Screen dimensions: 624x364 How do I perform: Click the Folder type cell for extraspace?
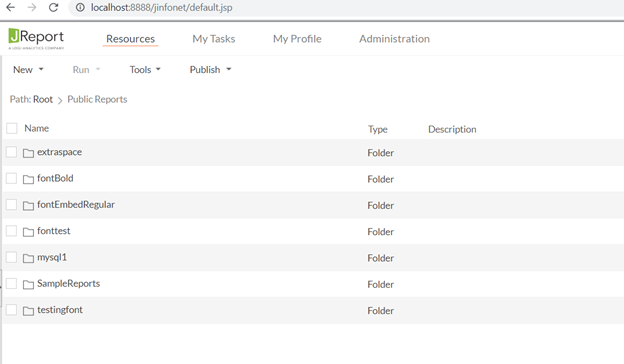(x=380, y=153)
